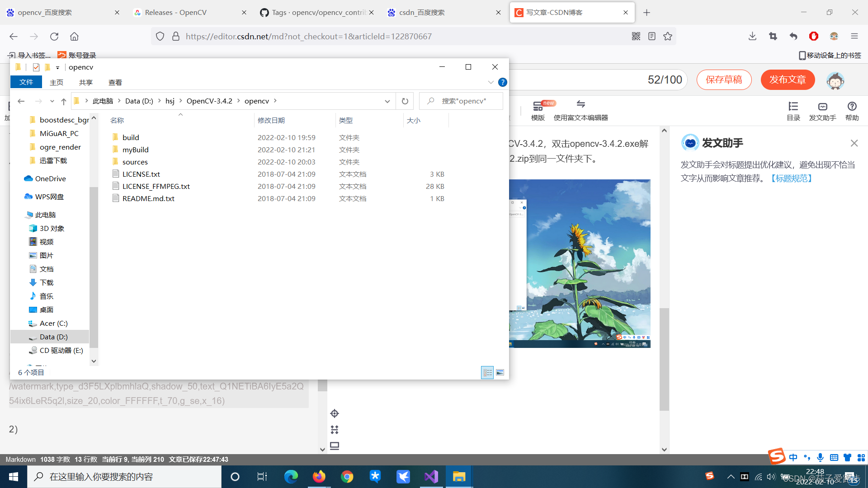Navigate back in File Explorer
The height and width of the screenshot is (488, 868).
[x=21, y=101]
